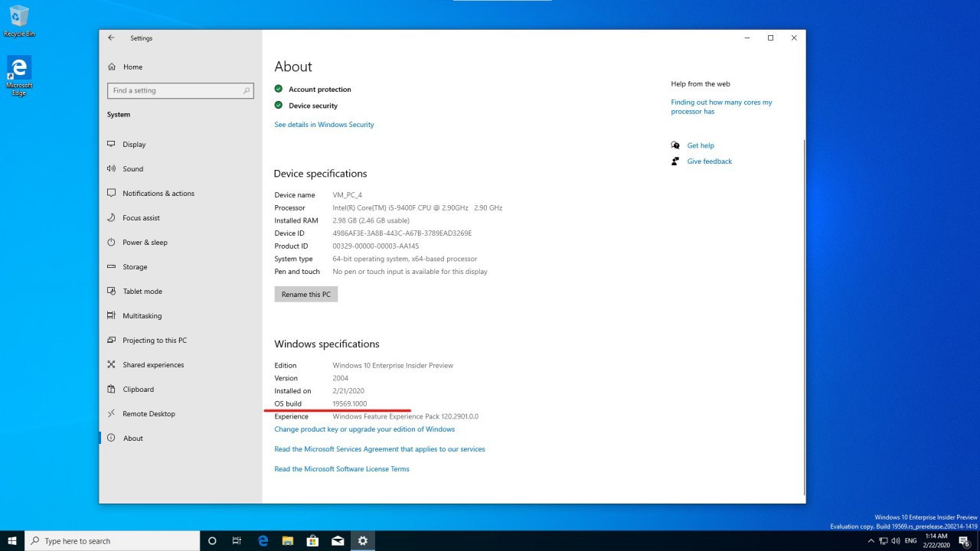Open Sound settings
Screen dimensions: 980x551
tap(132, 168)
